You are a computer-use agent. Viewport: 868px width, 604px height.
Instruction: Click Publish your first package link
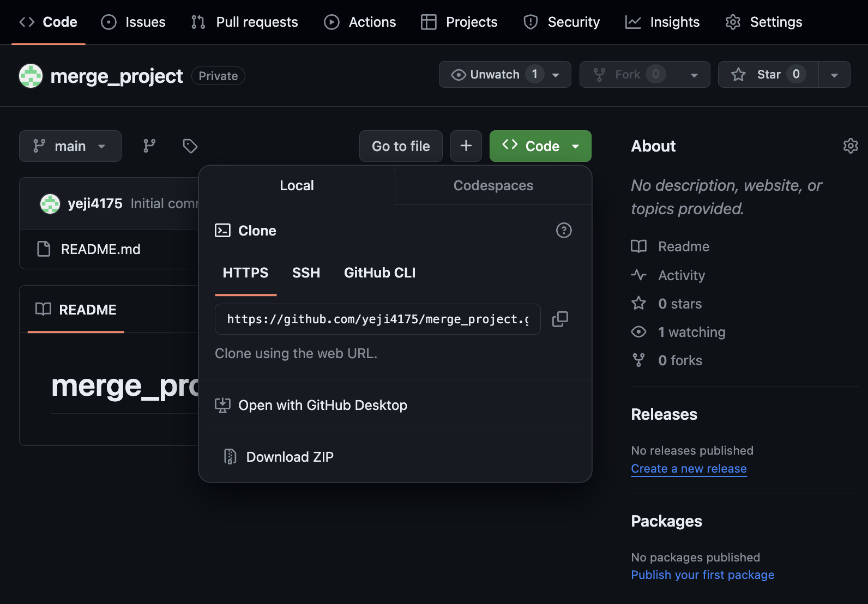[x=702, y=575]
